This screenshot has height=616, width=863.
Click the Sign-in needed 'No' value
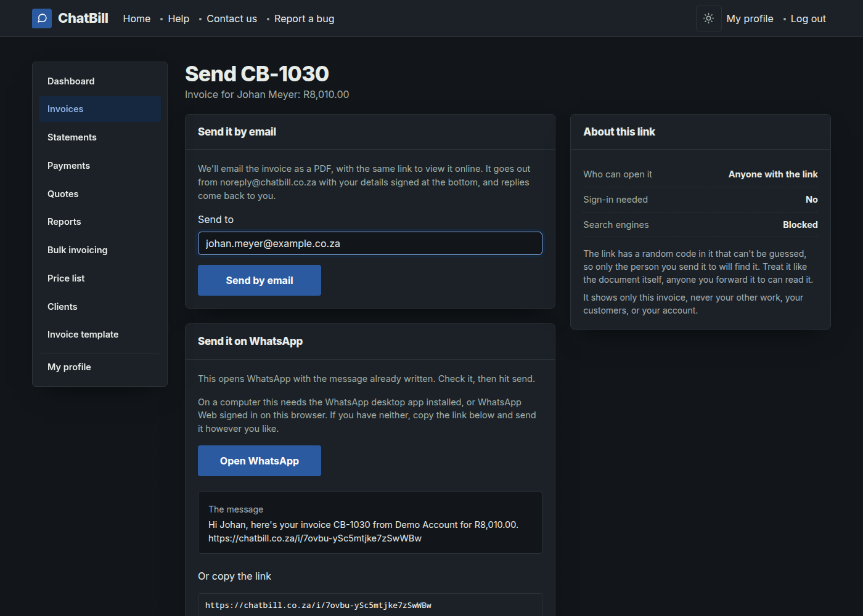pyautogui.click(x=812, y=200)
